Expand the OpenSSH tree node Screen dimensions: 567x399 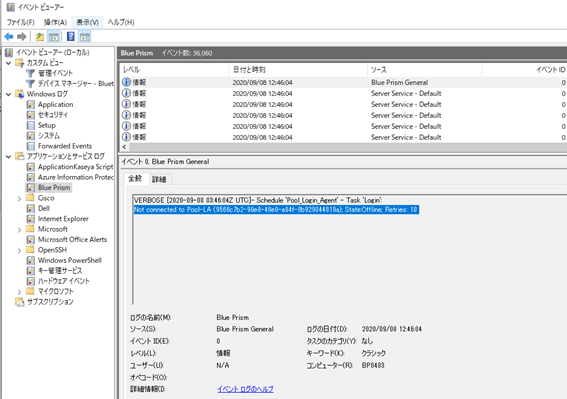click(x=20, y=250)
